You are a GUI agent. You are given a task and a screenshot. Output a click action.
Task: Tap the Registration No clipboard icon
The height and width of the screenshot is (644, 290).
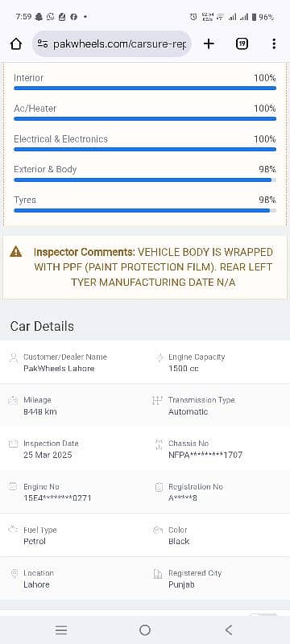click(x=159, y=487)
